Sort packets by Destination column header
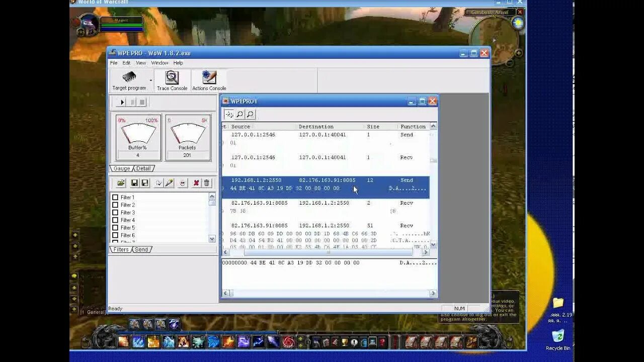This screenshot has width=644, height=362. tap(330, 127)
